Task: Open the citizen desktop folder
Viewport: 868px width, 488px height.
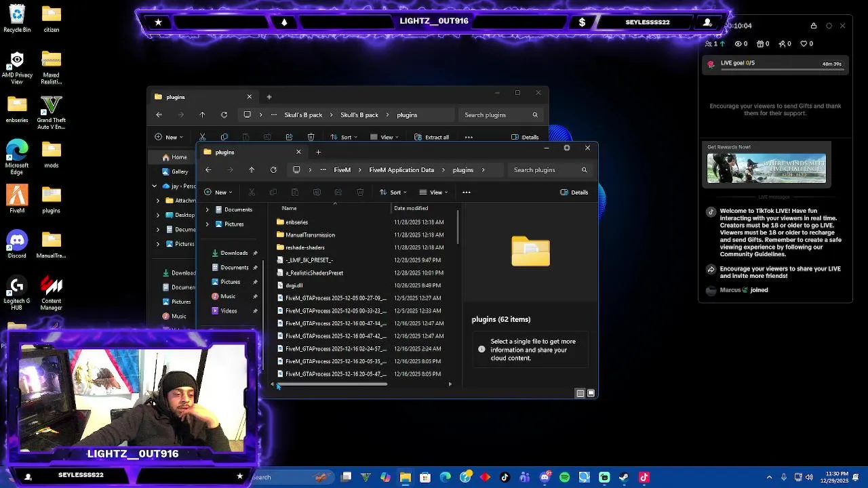Action: click(x=51, y=19)
